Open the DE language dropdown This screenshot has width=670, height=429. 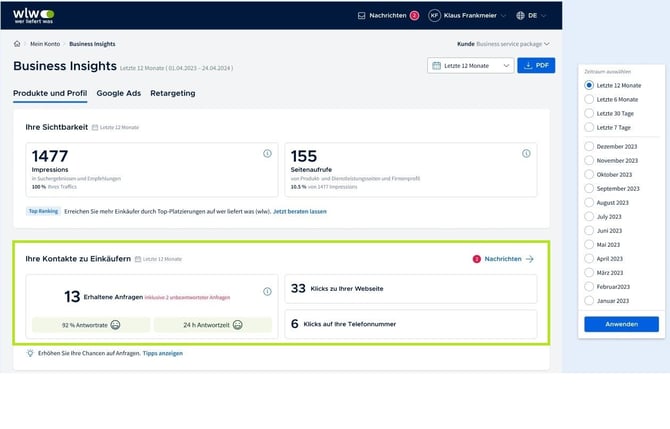point(532,16)
